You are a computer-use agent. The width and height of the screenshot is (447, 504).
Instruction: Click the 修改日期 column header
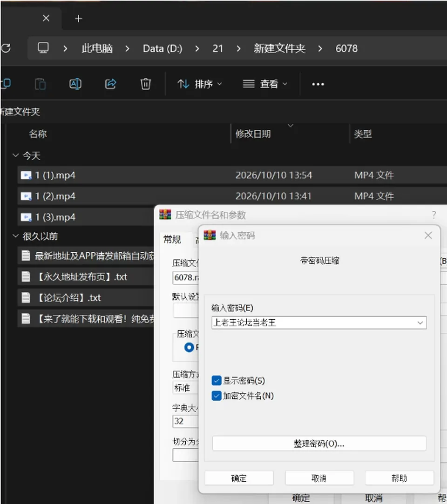pos(253,134)
